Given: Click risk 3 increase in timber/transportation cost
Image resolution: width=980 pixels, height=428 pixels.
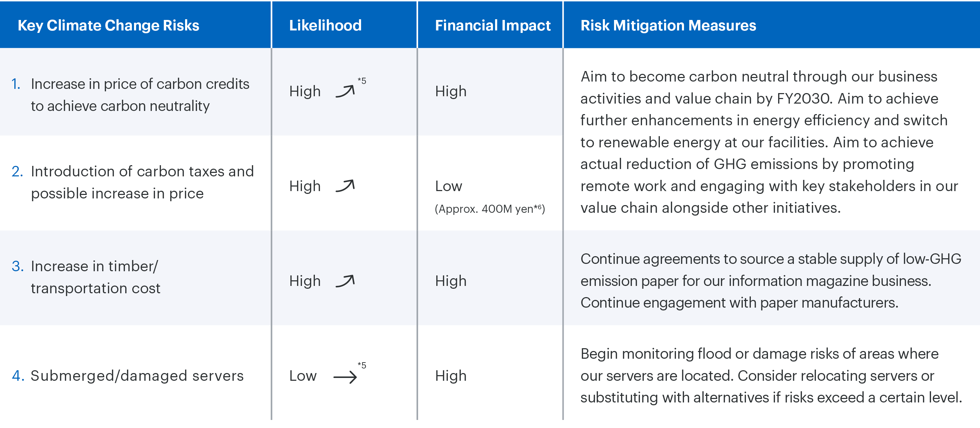Looking at the screenshot, I should pyautogui.click(x=95, y=277).
